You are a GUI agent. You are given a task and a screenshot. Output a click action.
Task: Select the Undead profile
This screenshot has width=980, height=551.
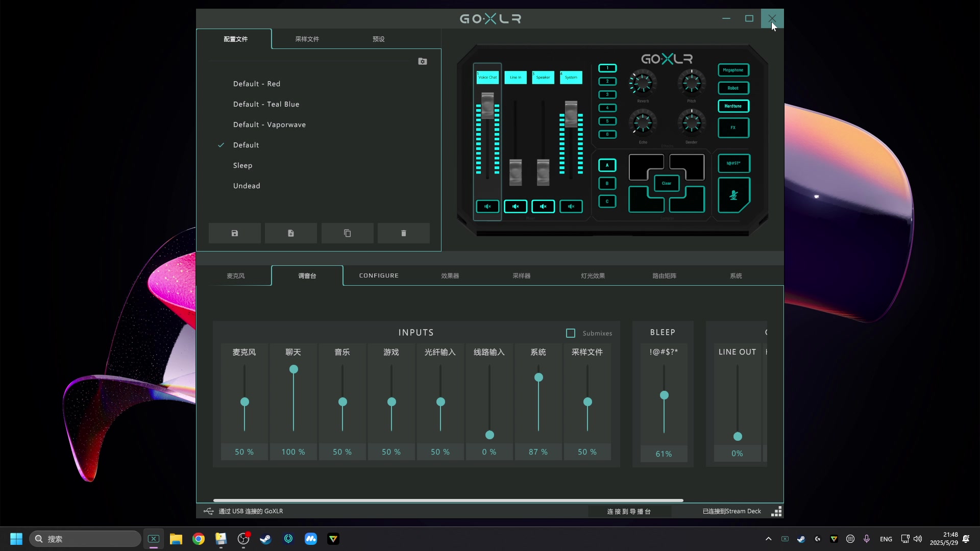[x=247, y=186]
